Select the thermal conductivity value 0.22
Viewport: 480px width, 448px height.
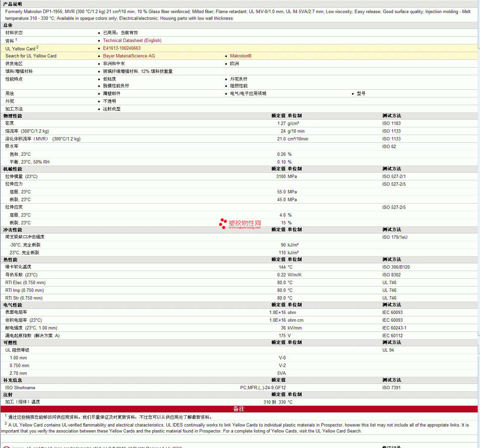pos(281,275)
